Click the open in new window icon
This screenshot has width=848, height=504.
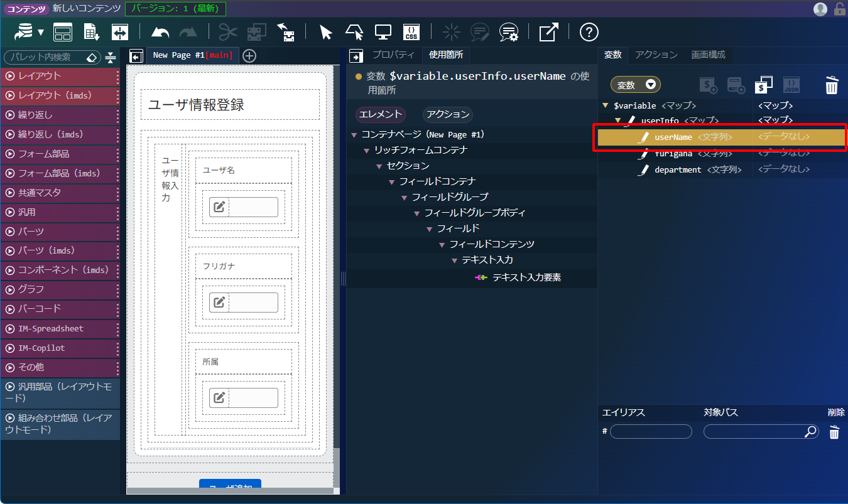[x=548, y=32]
